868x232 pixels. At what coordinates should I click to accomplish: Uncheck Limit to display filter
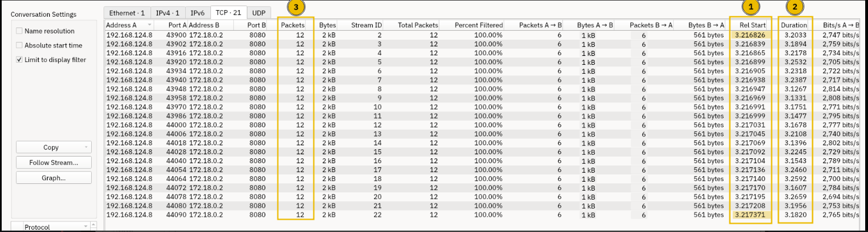click(20, 60)
